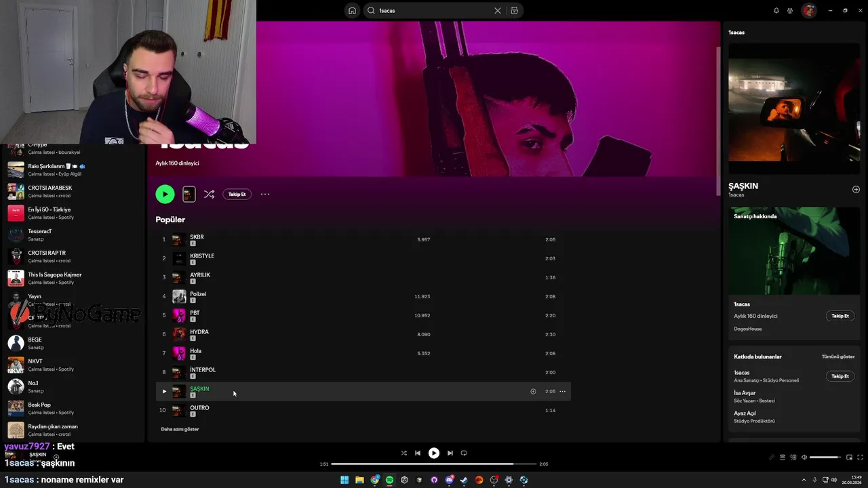
Task: Open Besk Pop playlist
Action: click(73, 408)
